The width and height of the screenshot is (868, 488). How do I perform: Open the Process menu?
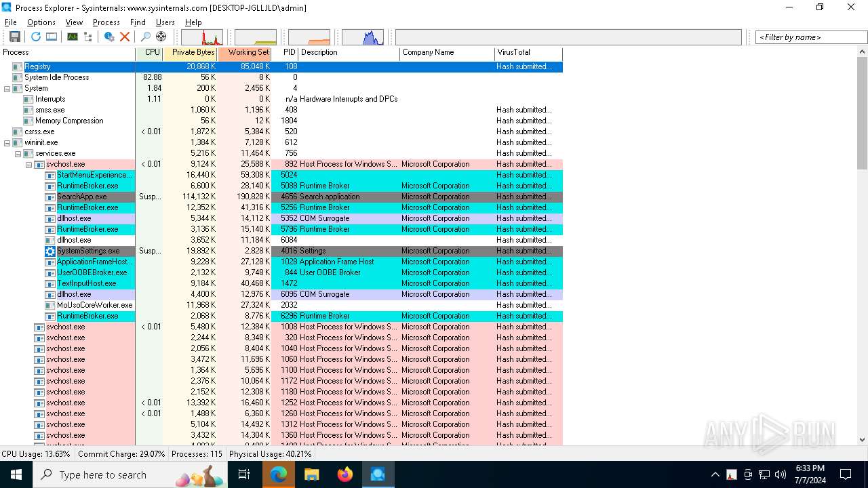click(106, 22)
